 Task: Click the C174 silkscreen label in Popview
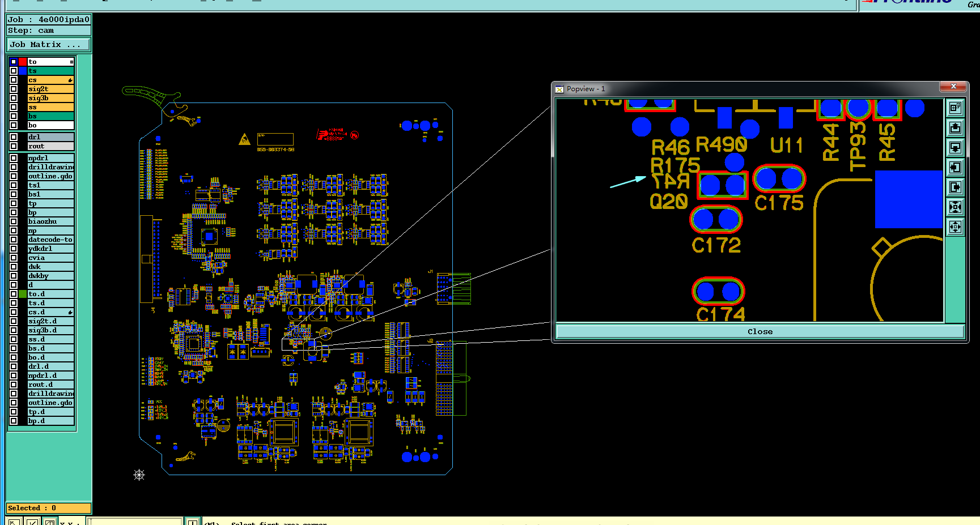point(720,314)
